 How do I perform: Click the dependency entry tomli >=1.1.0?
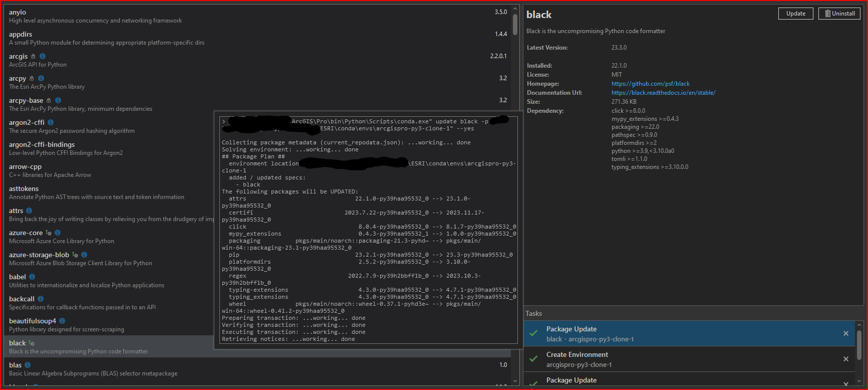click(x=630, y=159)
